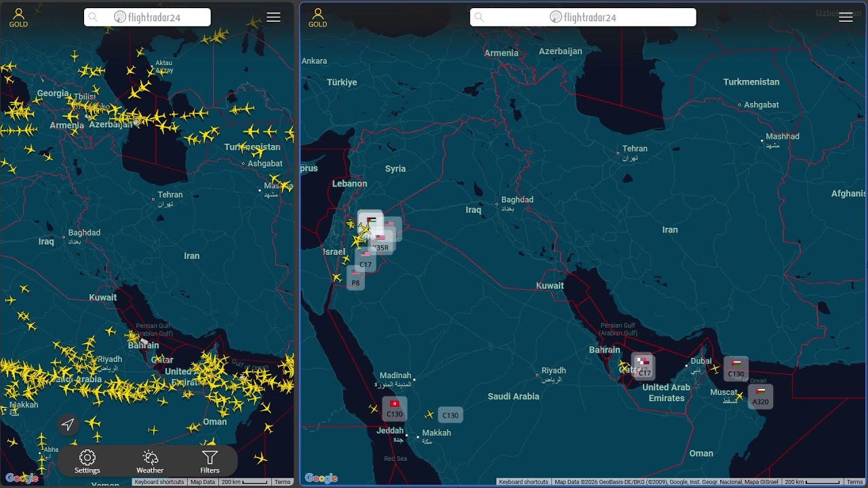Image resolution: width=868 pixels, height=488 pixels.
Task: Open Keyboard shortcuts in the left map
Action: point(159,482)
